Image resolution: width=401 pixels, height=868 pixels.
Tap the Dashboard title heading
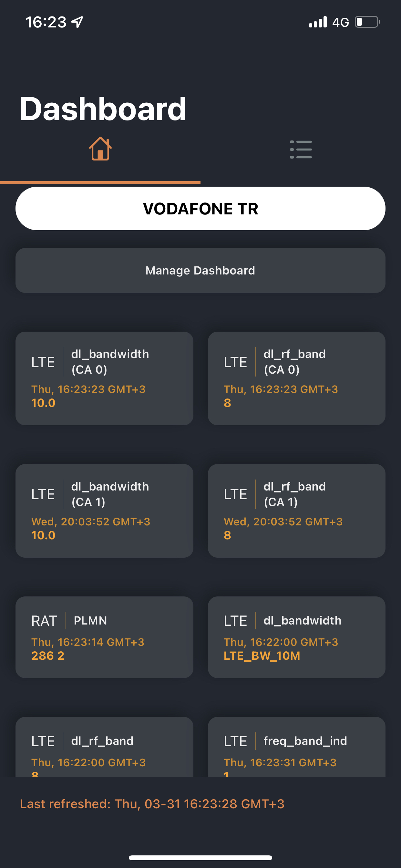pyautogui.click(x=103, y=108)
